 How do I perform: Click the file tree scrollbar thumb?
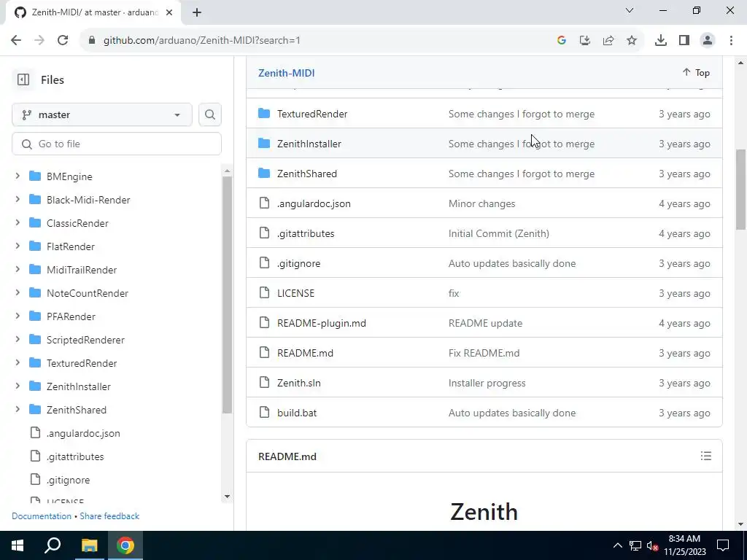(228, 295)
